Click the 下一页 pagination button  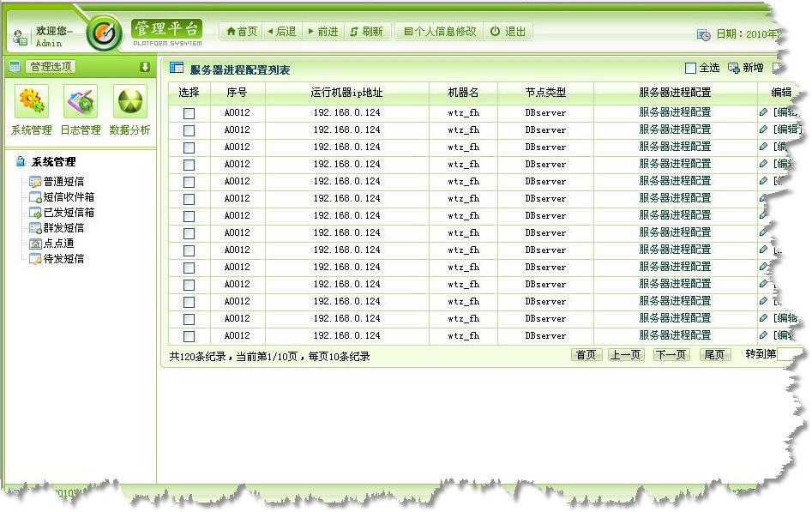671,355
